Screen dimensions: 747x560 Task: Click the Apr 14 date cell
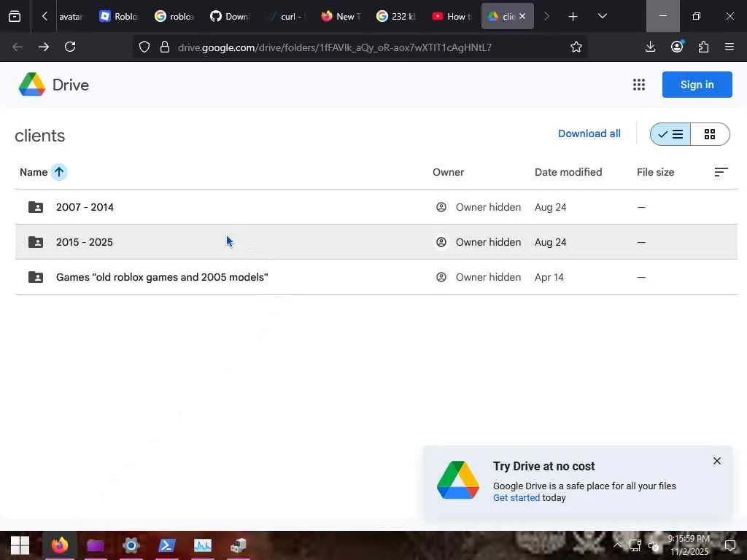549,277
